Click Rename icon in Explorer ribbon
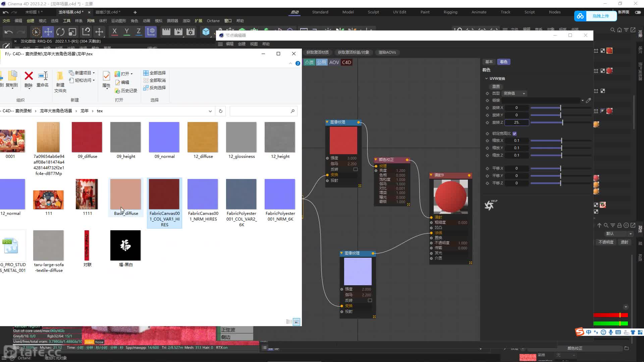The width and height of the screenshot is (644, 362). click(x=43, y=79)
